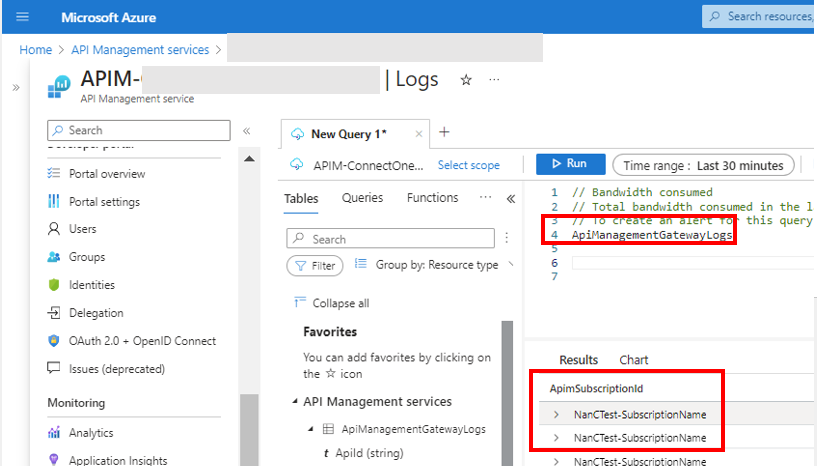Switch to the Functions tab

(432, 198)
